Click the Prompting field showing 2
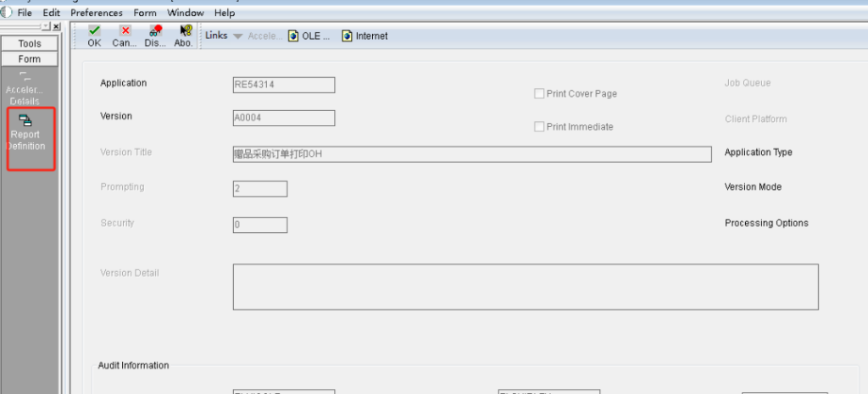This screenshot has width=868, height=394. tap(260, 189)
